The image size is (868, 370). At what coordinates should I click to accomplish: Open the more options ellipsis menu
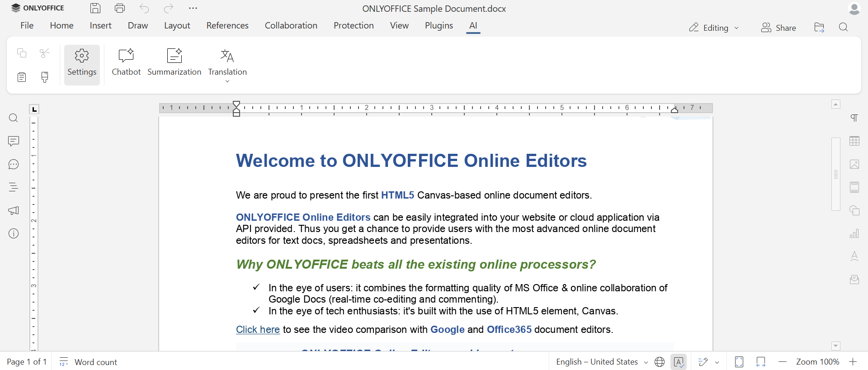tap(193, 8)
